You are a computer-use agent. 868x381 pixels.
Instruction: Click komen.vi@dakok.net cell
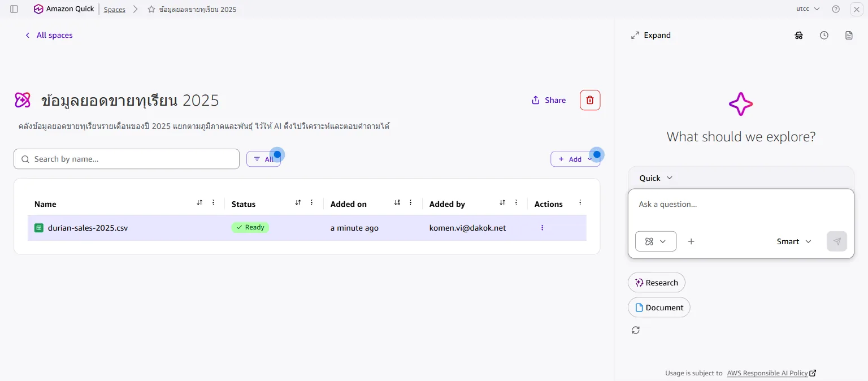pyautogui.click(x=467, y=228)
